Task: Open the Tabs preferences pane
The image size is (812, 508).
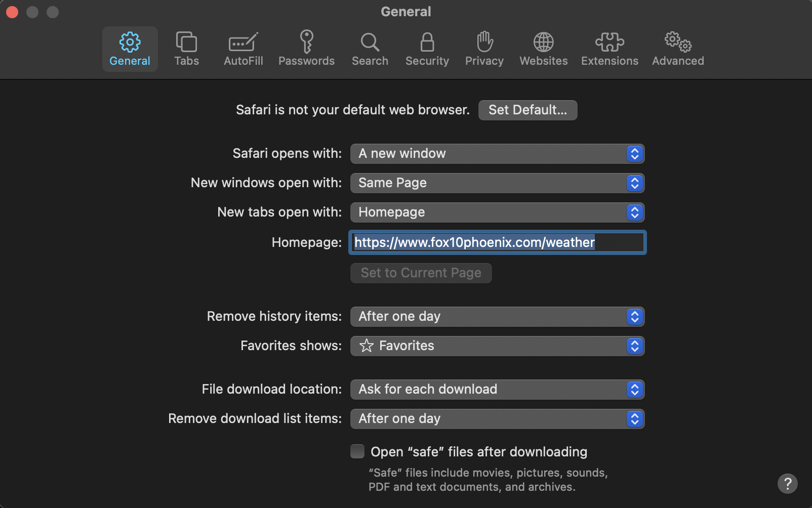Action: pyautogui.click(x=187, y=49)
